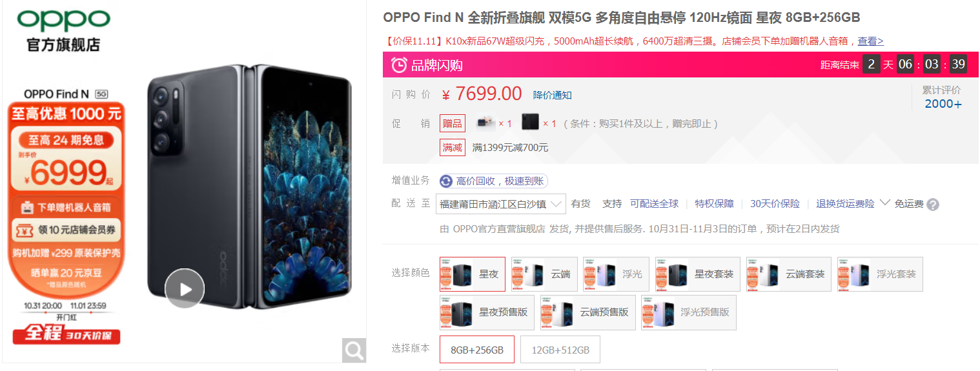Screen dimensions: 980x371
Task: Click the black phone gift thumbnail
Action: (x=530, y=123)
